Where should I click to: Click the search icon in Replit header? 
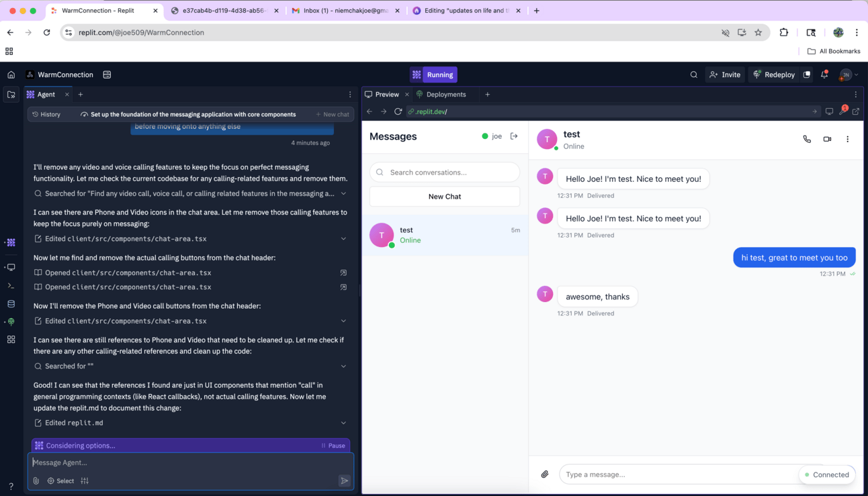pos(694,75)
